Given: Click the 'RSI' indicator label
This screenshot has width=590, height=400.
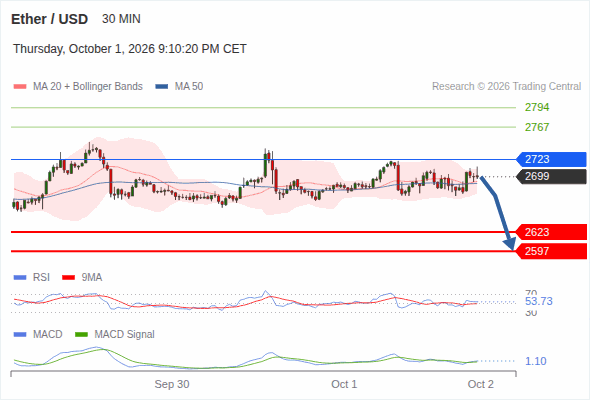Looking at the screenshot, I should pos(41,278).
